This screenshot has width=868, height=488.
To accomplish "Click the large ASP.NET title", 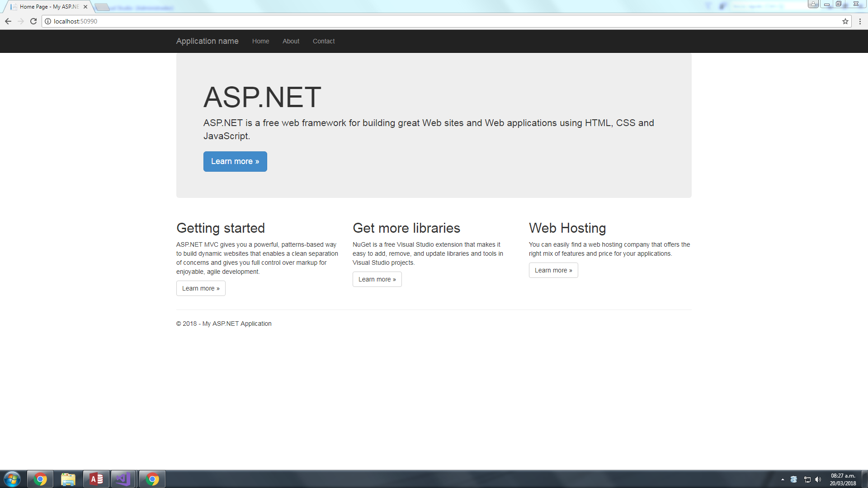I will click(x=262, y=97).
